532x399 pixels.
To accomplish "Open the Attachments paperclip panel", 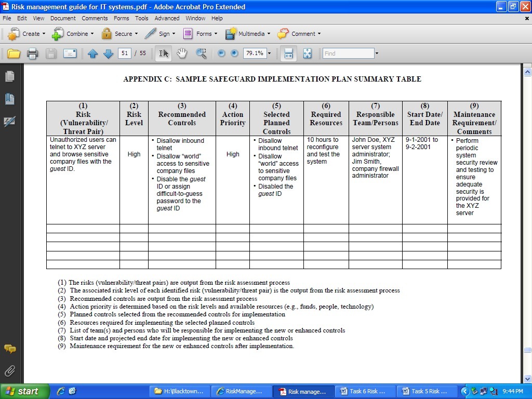I will coord(10,371).
